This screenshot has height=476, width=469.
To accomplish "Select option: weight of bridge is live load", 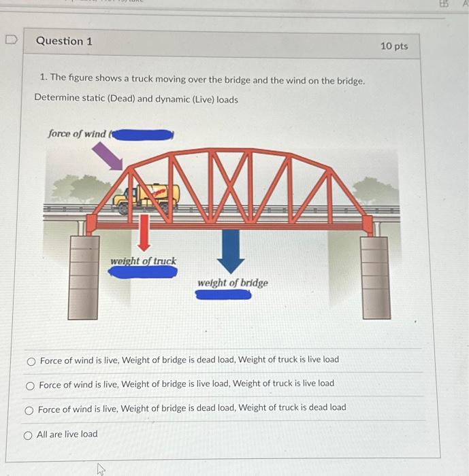I will (30, 386).
